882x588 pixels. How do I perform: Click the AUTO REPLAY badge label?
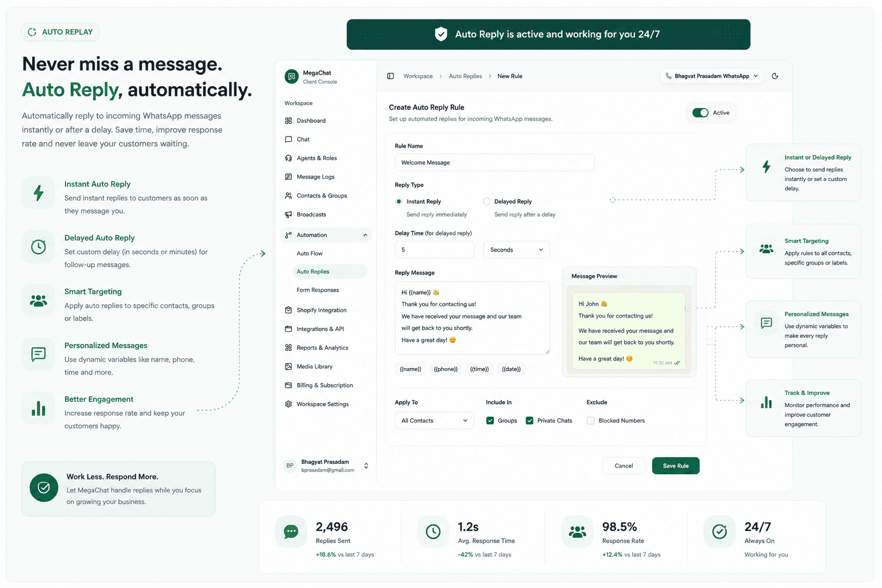tap(60, 32)
